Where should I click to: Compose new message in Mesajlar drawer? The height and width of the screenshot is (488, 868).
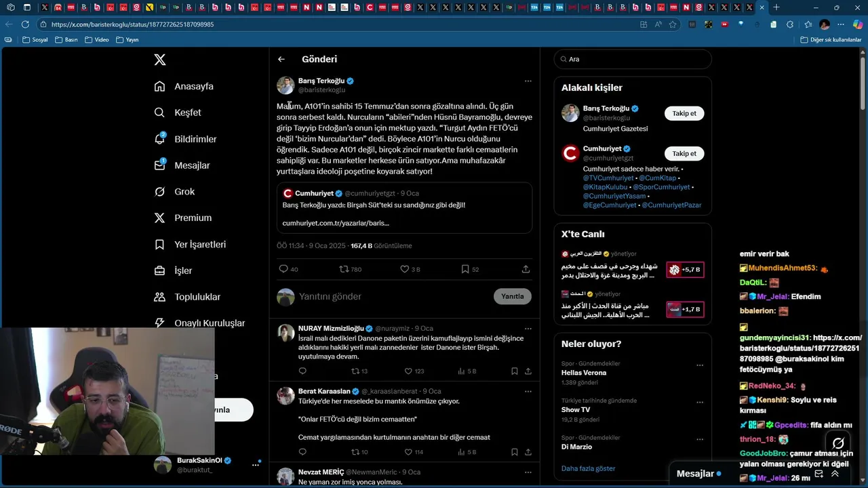click(818, 474)
